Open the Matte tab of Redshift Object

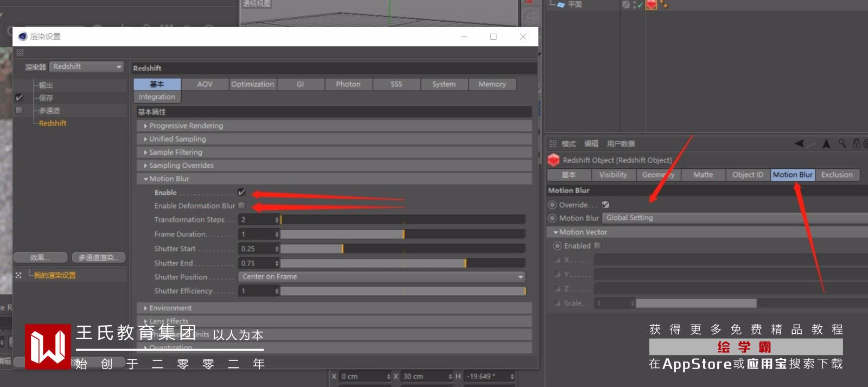pos(703,175)
